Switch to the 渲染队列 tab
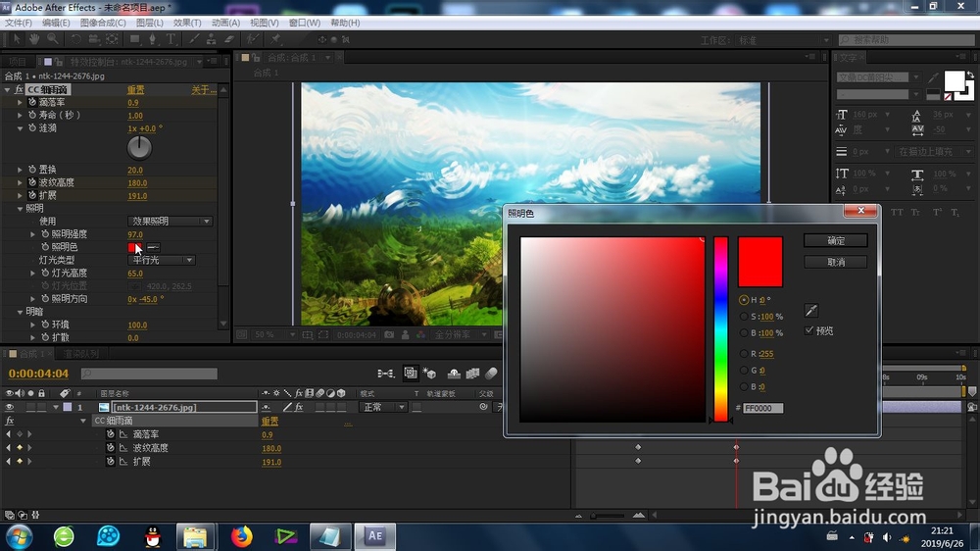The width and height of the screenshot is (980, 551). click(x=81, y=354)
